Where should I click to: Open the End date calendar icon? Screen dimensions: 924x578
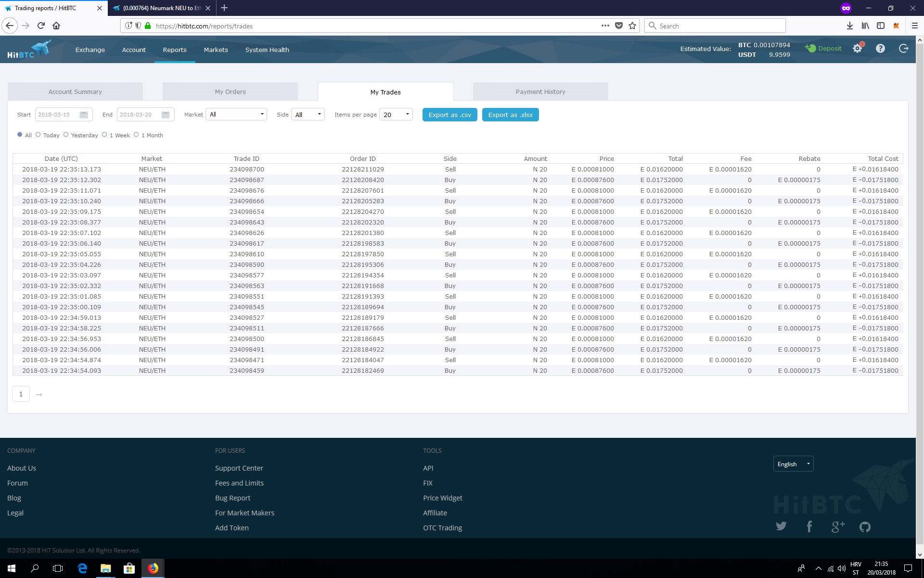166,115
